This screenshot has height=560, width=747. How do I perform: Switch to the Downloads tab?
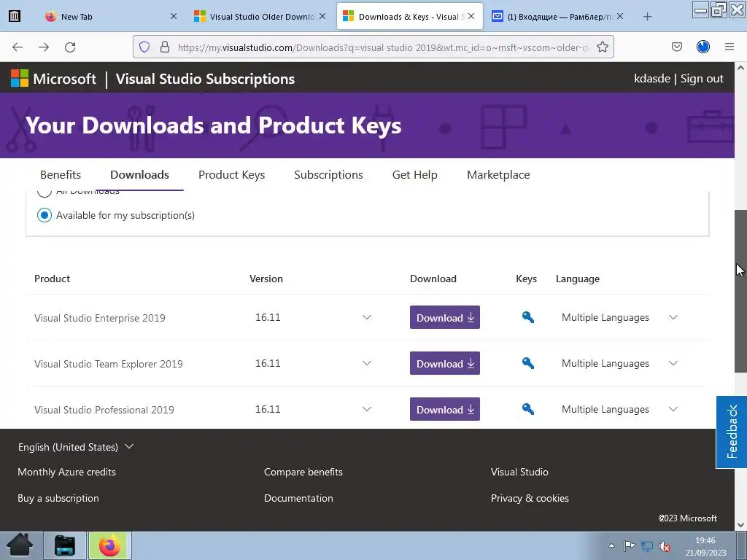click(x=139, y=175)
